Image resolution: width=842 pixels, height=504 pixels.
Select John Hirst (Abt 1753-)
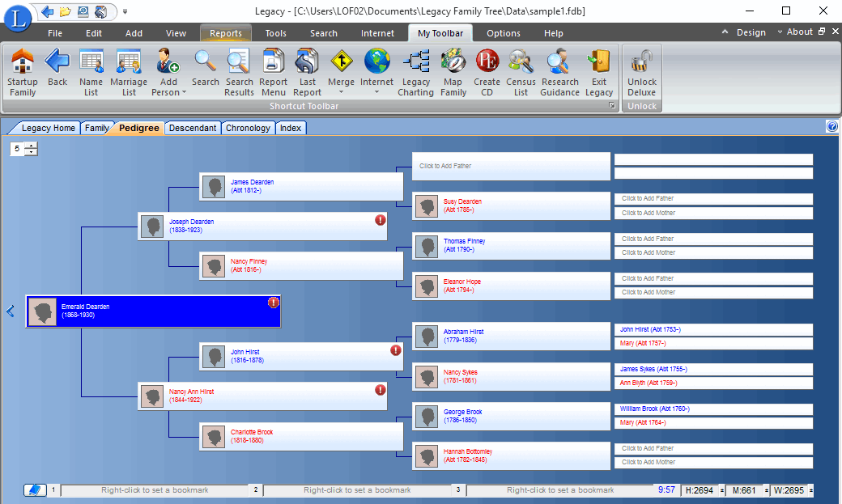(x=713, y=329)
